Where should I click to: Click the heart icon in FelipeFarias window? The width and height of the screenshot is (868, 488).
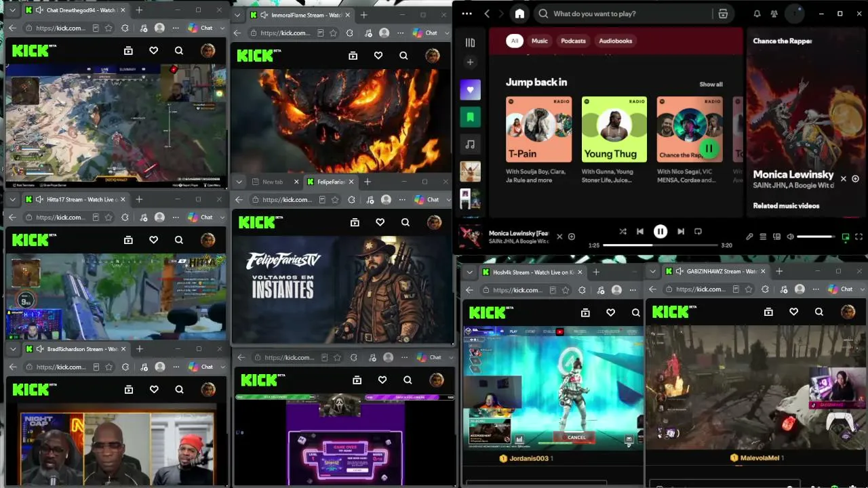pyautogui.click(x=380, y=222)
